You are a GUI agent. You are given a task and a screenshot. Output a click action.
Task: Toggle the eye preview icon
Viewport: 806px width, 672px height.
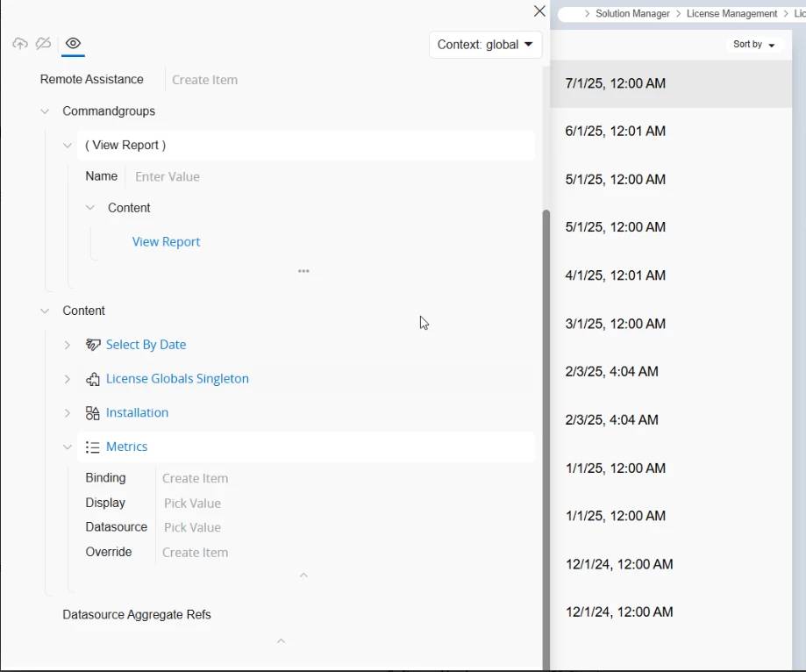tap(73, 43)
